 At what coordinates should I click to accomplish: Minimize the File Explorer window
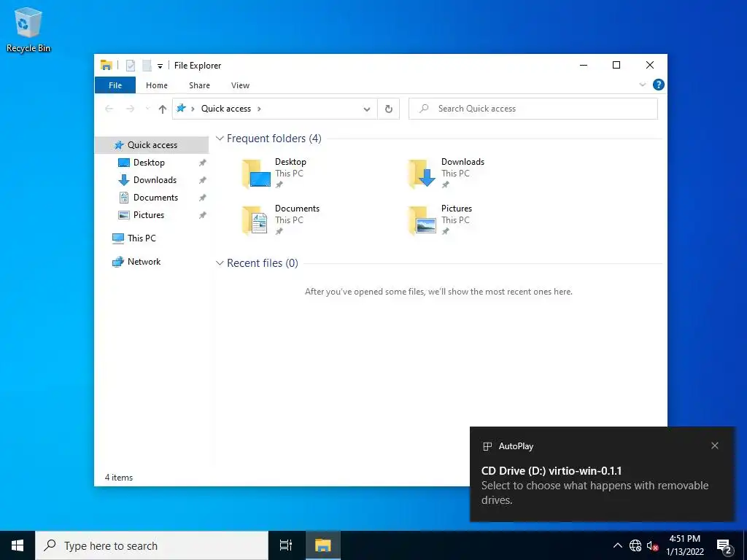pyautogui.click(x=584, y=65)
